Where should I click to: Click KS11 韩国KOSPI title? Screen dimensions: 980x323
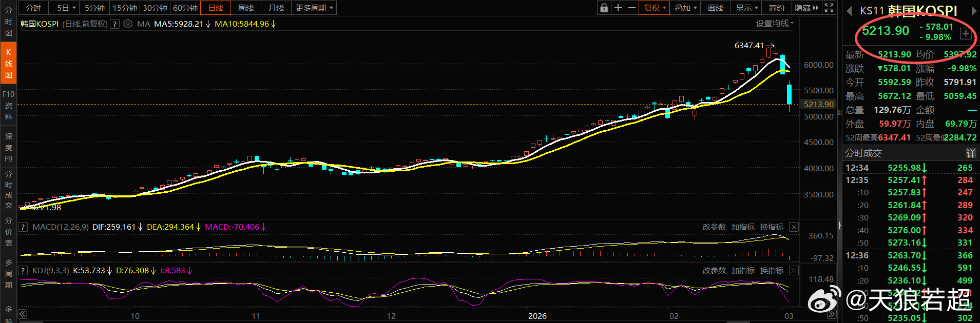909,11
